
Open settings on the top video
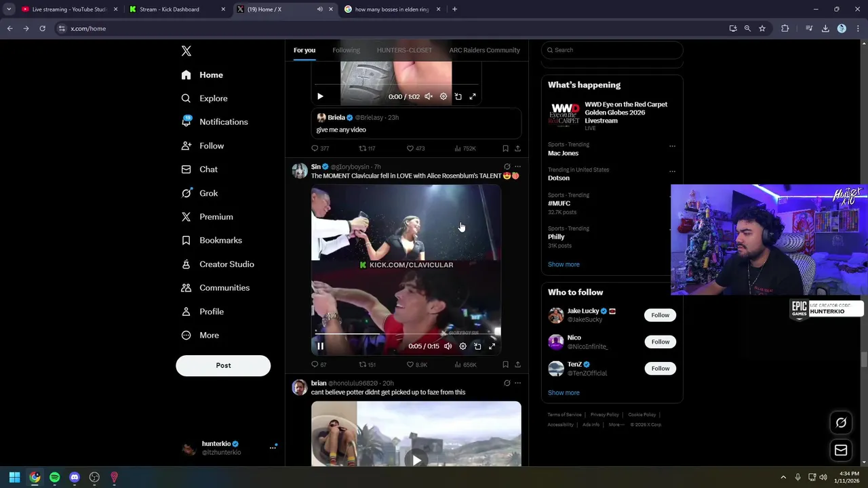tap(443, 97)
